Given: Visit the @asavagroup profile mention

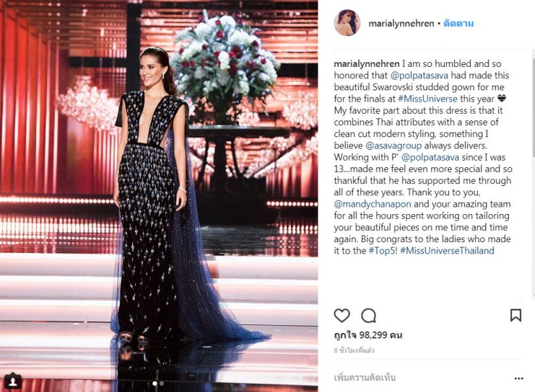Looking at the screenshot, I should coord(393,146).
